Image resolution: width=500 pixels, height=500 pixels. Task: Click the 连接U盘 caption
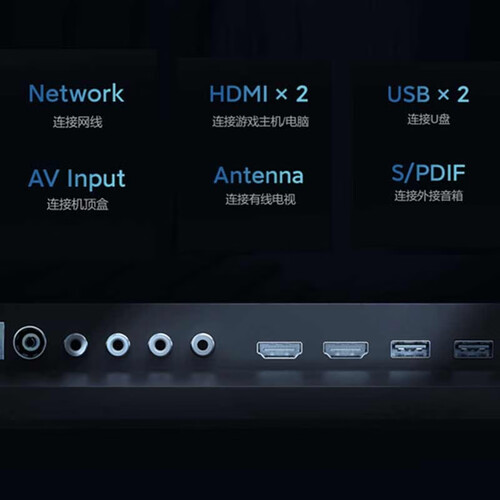(428, 119)
